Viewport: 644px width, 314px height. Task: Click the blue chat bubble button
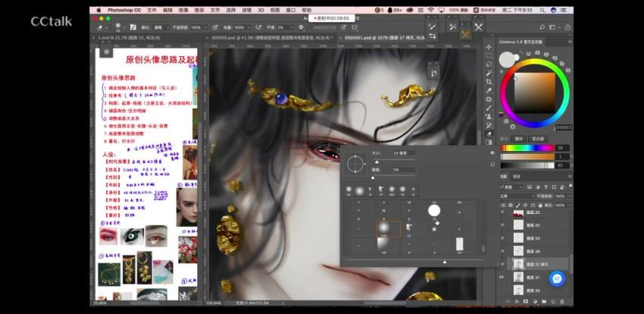[x=557, y=279]
